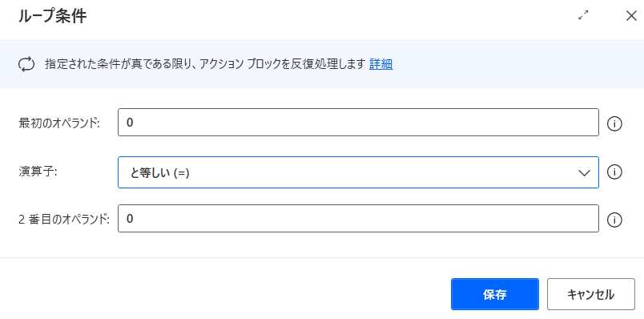Click the loop arrows icon in the info banner

click(27, 65)
